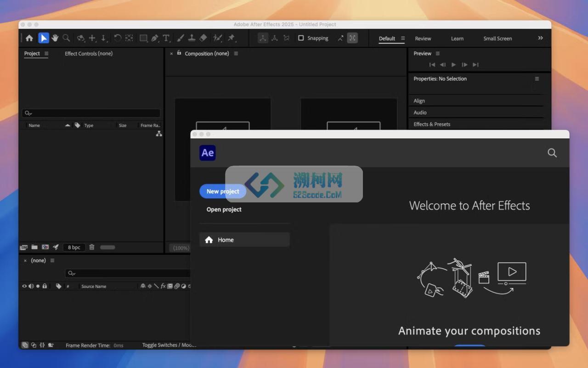Screen dimensions: 588x368
Task: Select the Pen tool
Action: [x=155, y=38]
